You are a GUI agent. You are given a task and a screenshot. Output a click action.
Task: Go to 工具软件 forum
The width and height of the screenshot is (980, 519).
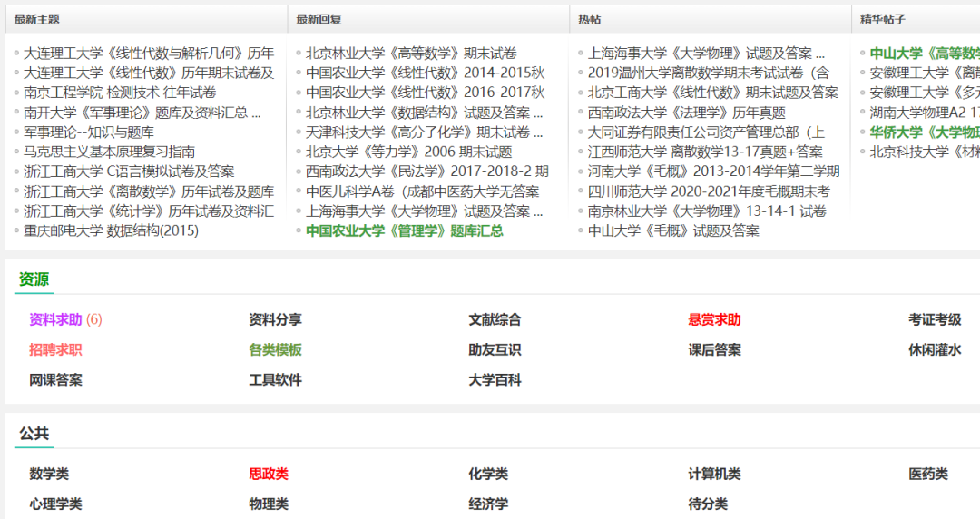tap(275, 379)
